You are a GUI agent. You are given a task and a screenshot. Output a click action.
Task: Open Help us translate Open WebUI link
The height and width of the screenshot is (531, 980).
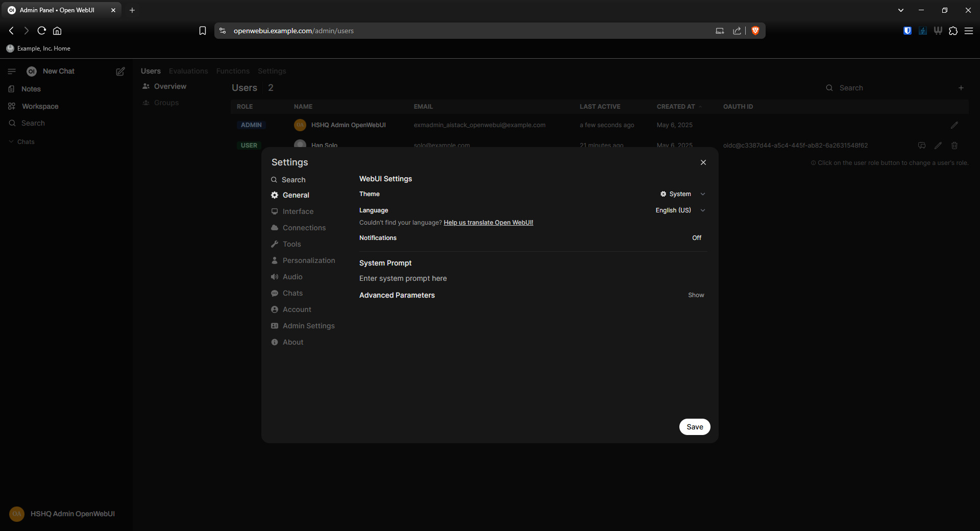[x=488, y=223]
